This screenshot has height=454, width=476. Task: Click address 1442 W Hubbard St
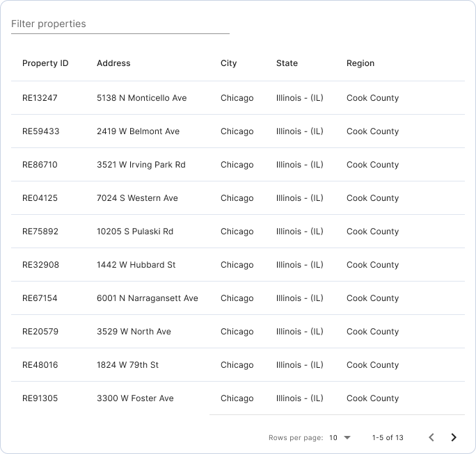pyautogui.click(x=136, y=265)
